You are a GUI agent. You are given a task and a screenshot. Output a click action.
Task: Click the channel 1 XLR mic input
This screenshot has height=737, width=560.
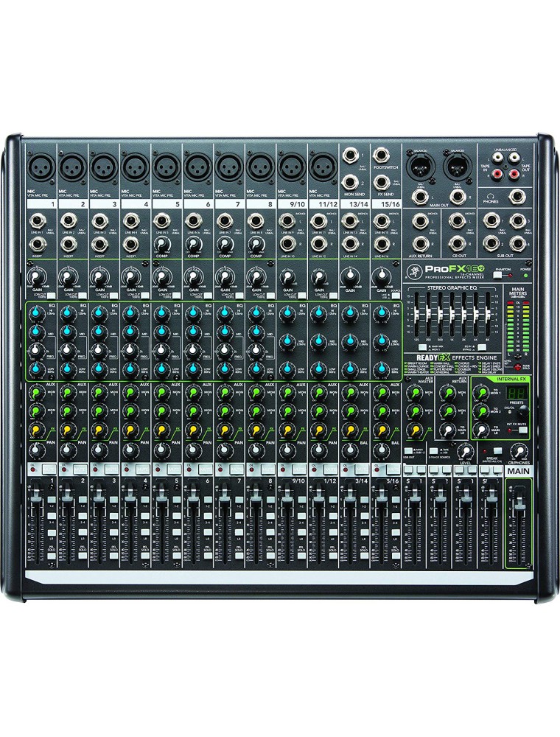(x=40, y=167)
